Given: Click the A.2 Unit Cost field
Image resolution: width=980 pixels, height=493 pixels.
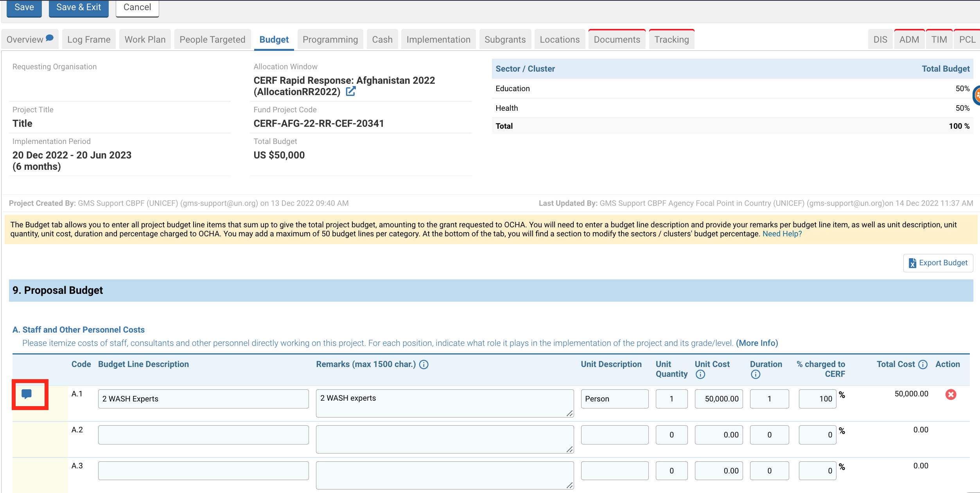Looking at the screenshot, I should (719, 435).
